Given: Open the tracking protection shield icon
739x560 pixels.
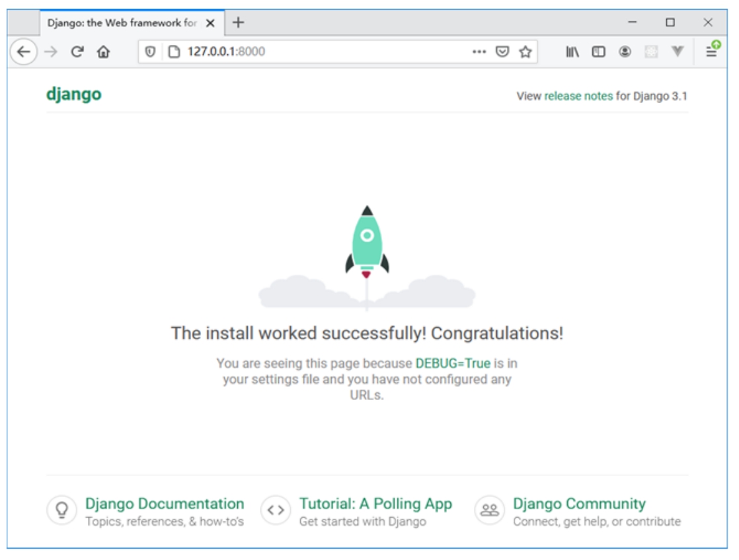Looking at the screenshot, I should [x=150, y=52].
